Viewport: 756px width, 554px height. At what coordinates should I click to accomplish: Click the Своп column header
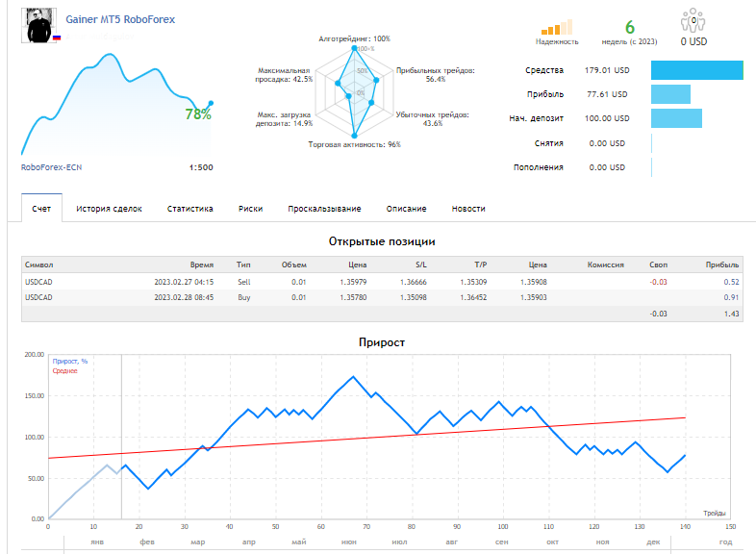[x=658, y=264]
